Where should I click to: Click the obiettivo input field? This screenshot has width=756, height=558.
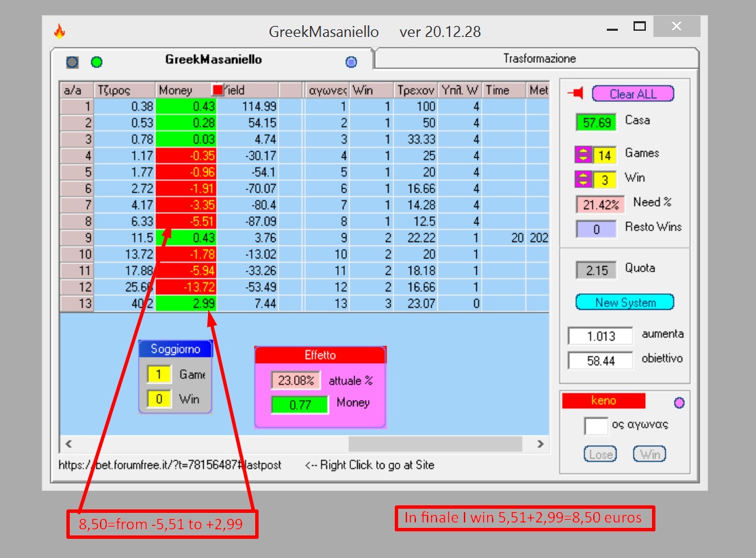(x=600, y=360)
